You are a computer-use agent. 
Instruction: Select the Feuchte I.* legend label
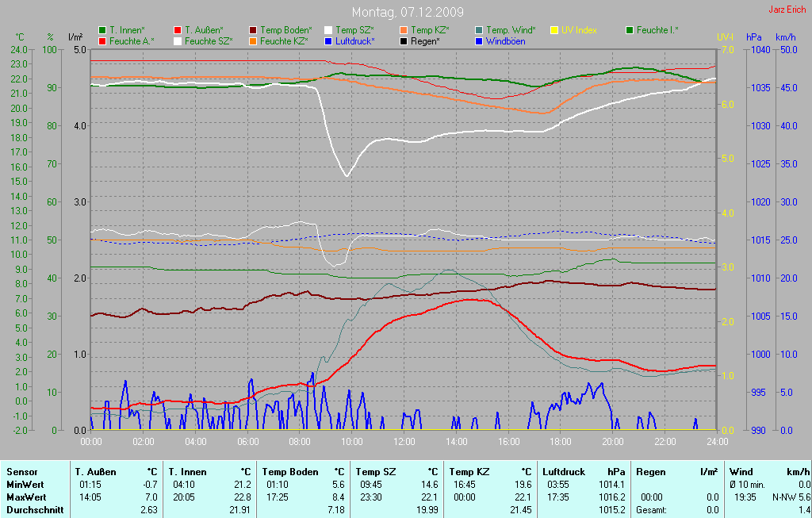[x=657, y=31]
